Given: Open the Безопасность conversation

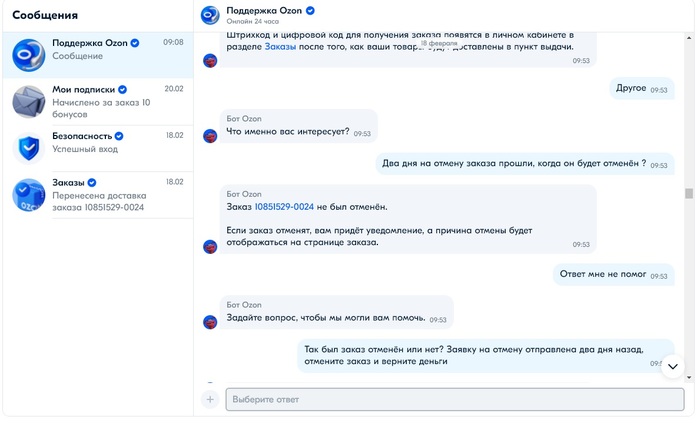Looking at the screenshot, I should [100, 141].
